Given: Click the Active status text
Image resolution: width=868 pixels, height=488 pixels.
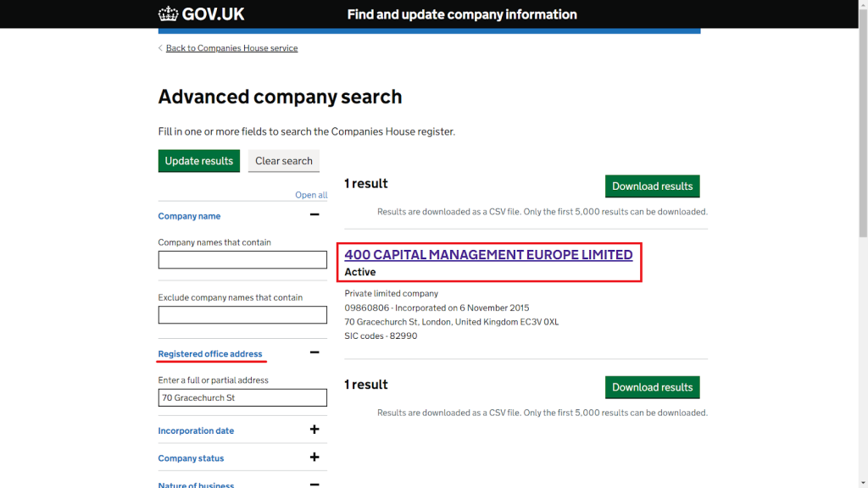Looking at the screenshot, I should coord(359,272).
